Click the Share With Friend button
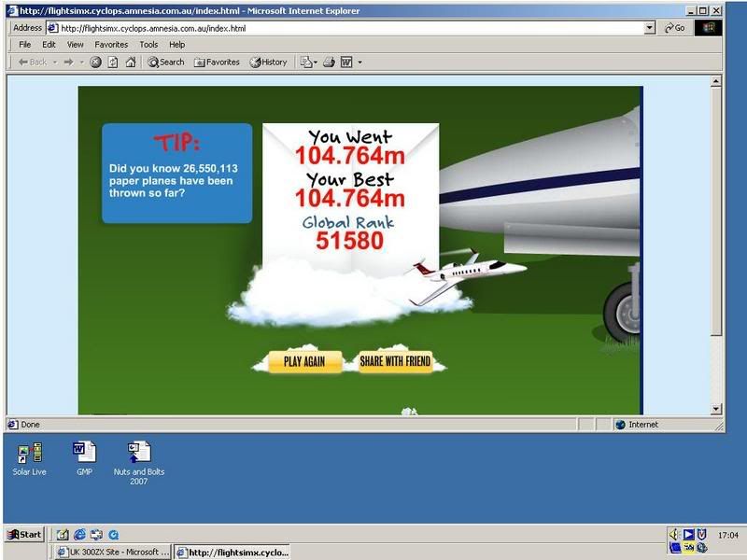This screenshot has width=747, height=560. [395, 361]
